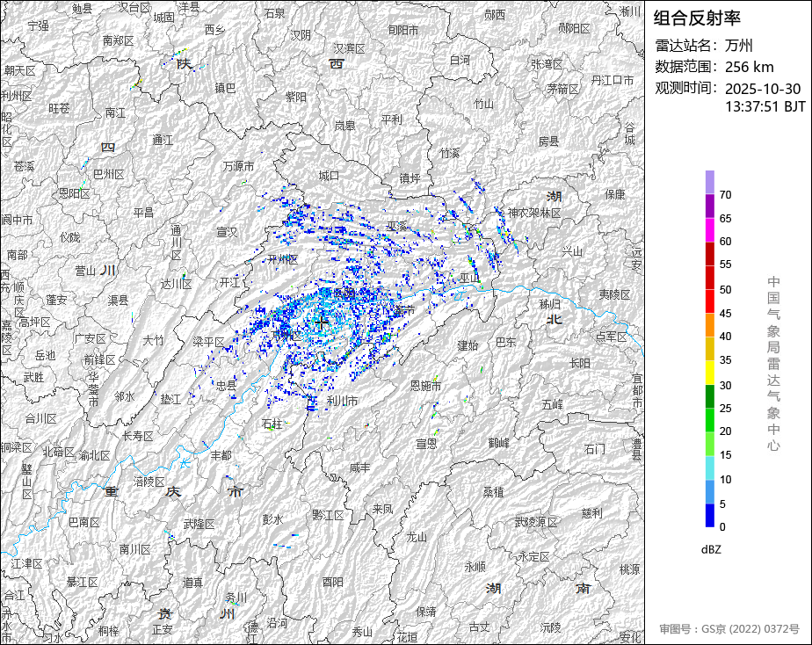
Task: Click the 桑植 map label
Action: point(494,492)
